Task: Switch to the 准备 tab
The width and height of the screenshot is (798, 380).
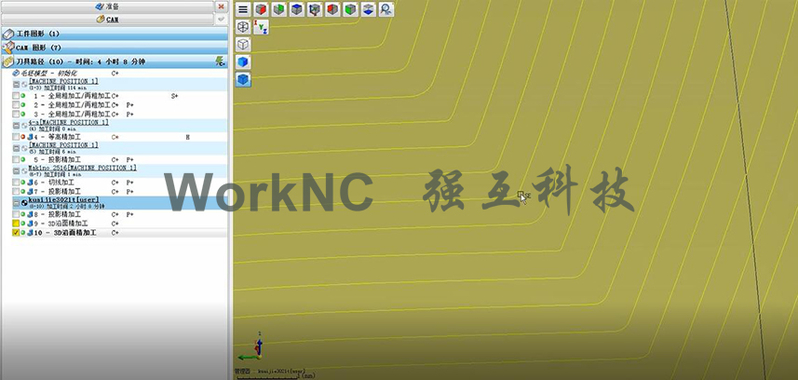Action: (x=107, y=7)
